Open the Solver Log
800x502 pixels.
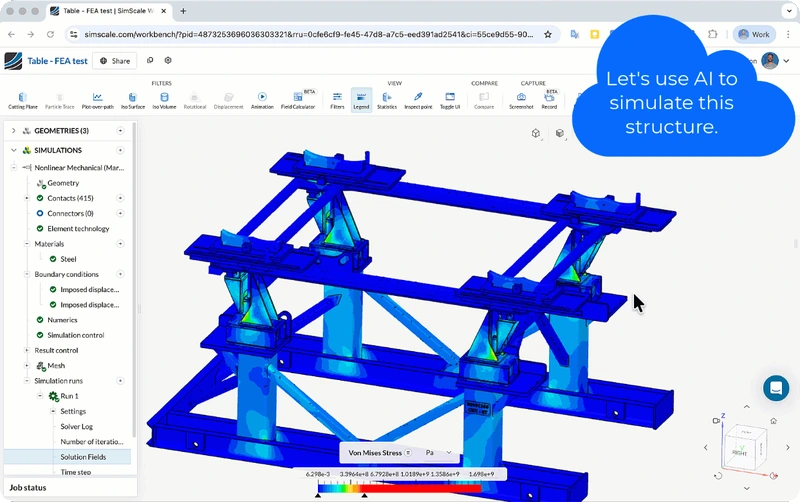click(x=77, y=426)
